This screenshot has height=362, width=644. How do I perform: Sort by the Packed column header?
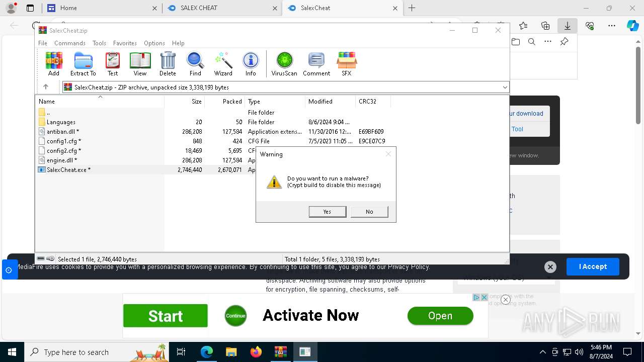(225, 102)
